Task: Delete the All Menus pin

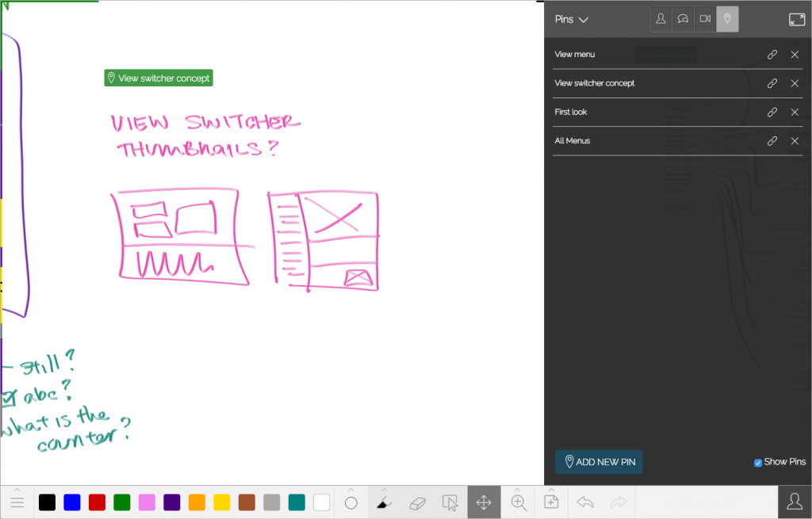Action: click(795, 141)
